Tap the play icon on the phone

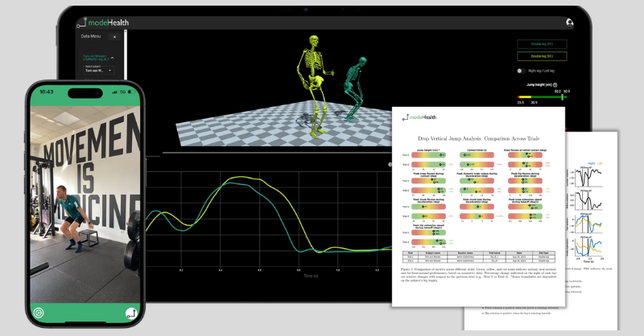pyautogui.click(x=38, y=313)
